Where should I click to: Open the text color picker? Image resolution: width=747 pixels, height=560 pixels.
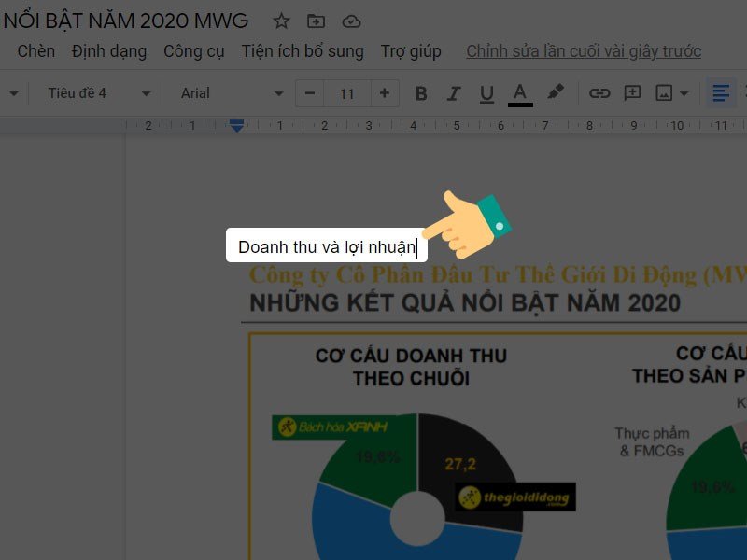coord(520,94)
